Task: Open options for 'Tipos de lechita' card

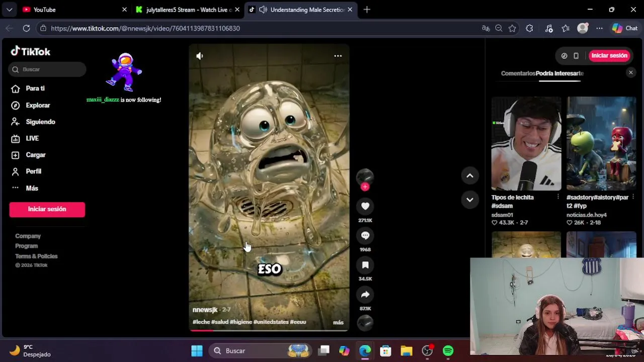Action: pyautogui.click(x=558, y=197)
